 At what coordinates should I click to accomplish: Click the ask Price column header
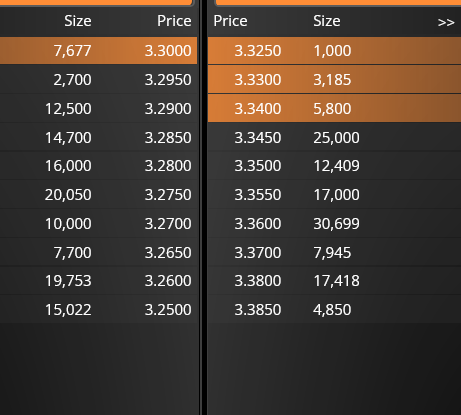230,21
